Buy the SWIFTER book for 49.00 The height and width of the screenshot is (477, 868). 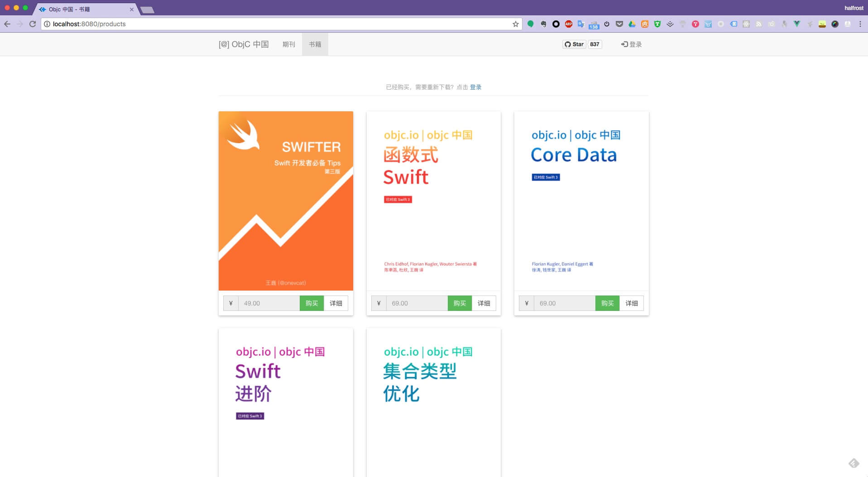tap(312, 303)
